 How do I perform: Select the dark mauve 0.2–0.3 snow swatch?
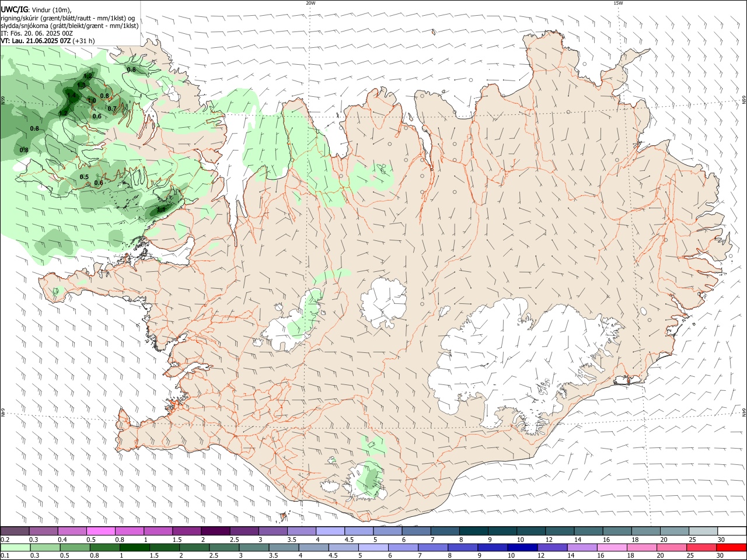[x=15, y=531]
